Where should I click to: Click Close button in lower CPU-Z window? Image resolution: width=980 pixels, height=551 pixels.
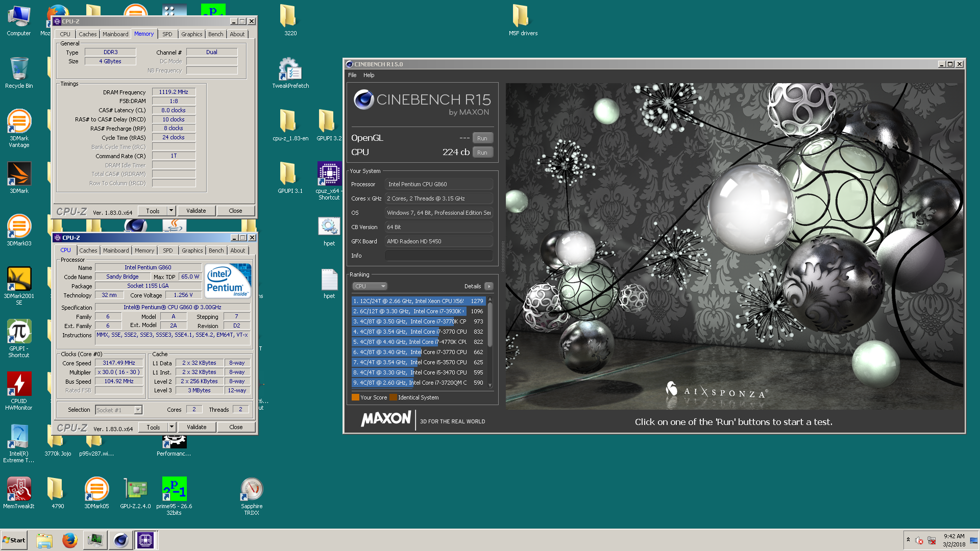(236, 427)
